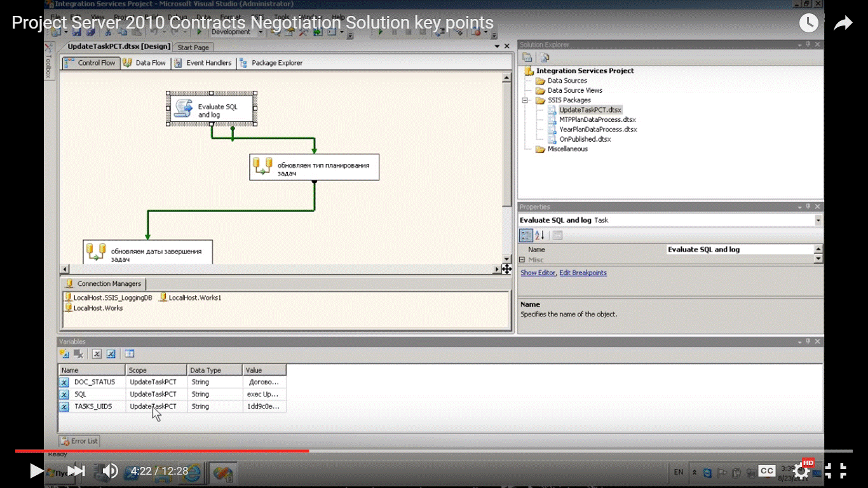
Task: Click the Edit Breakpoints link
Action: pyautogui.click(x=583, y=273)
